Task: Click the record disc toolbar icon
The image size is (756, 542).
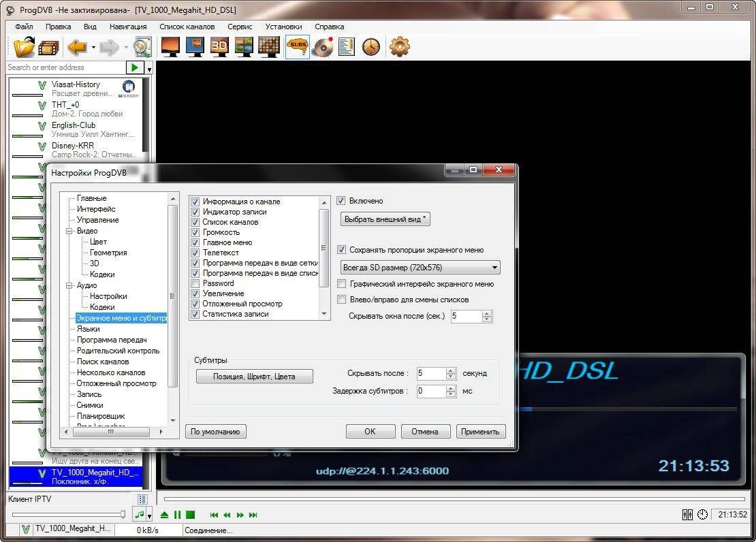Action: [323, 47]
